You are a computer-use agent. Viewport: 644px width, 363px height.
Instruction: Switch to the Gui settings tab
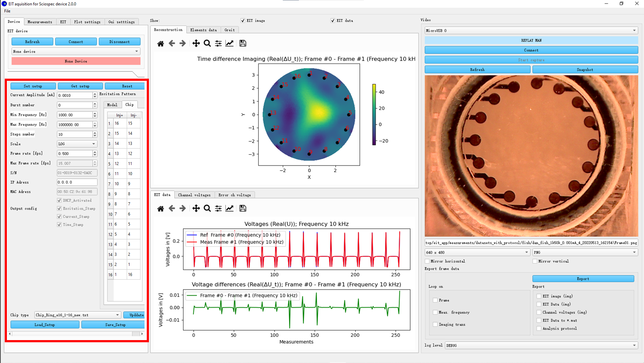point(122,22)
